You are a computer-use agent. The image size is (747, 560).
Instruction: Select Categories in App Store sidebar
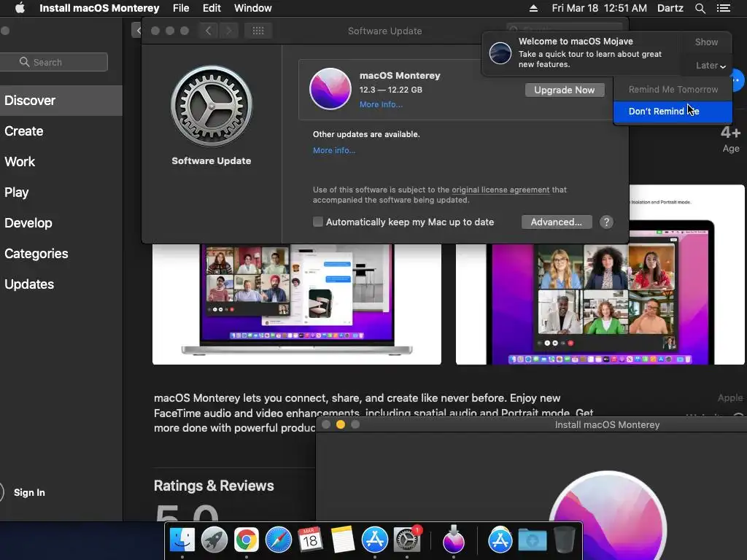36,253
